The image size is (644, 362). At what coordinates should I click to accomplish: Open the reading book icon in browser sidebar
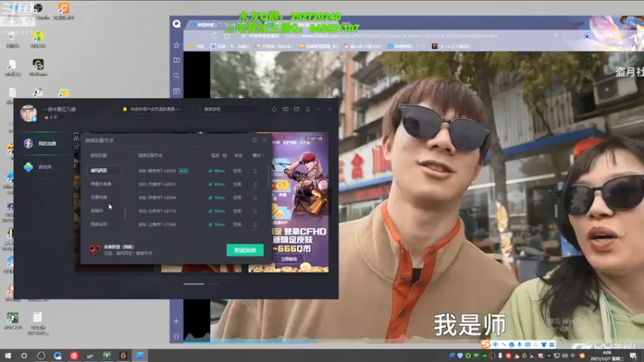click(x=176, y=60)
